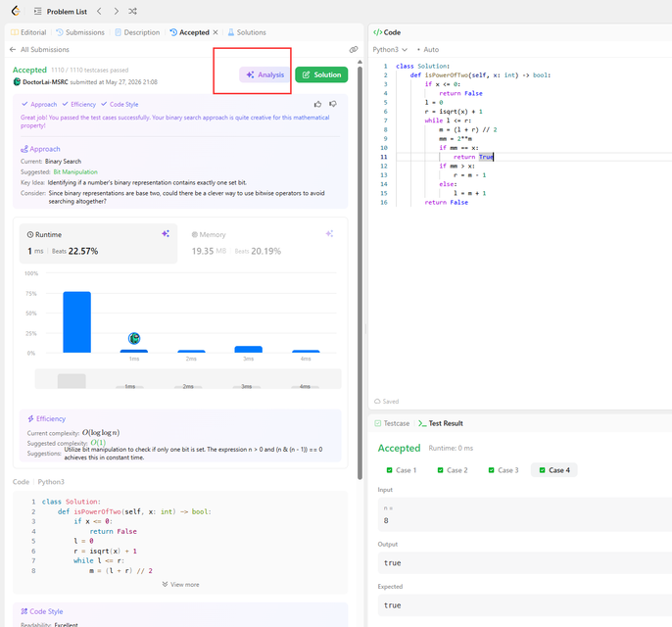The image size is (672, 627).
Task: Select the Accepted tab
Action: [x=189, y=32]
